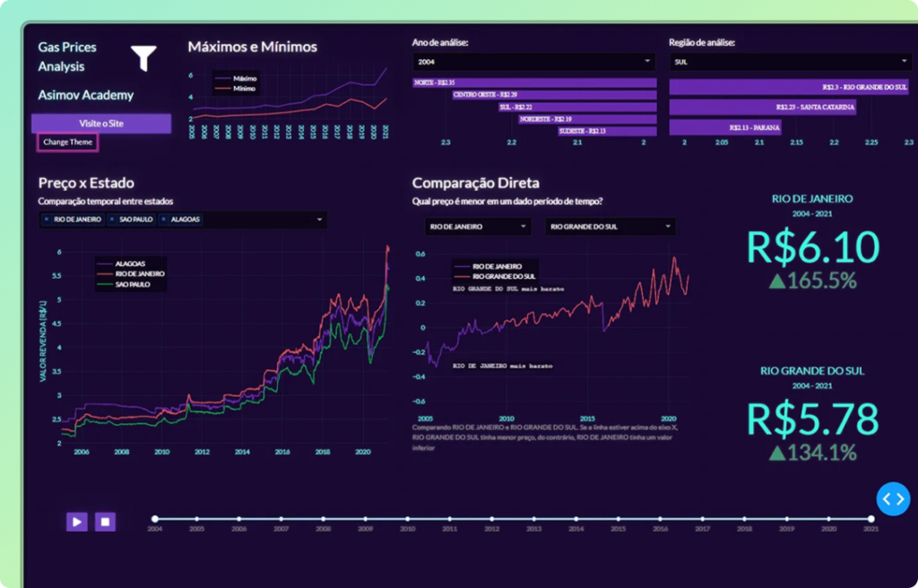This screenshot has width=918, height=588.
Task: Set the year slider to 2012
Action: tap(492, 519)
